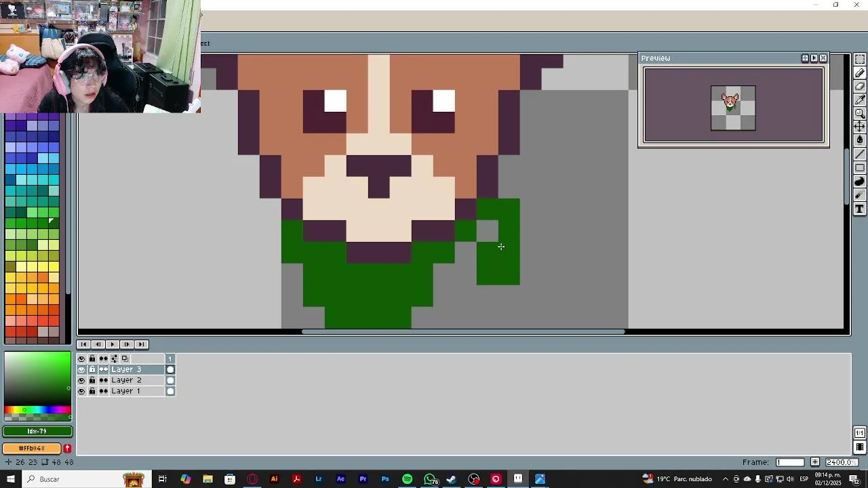The height and width of the screenshot is (488, 868).
Task: Select the Eraser tool
Action: [x=860, y=87]
